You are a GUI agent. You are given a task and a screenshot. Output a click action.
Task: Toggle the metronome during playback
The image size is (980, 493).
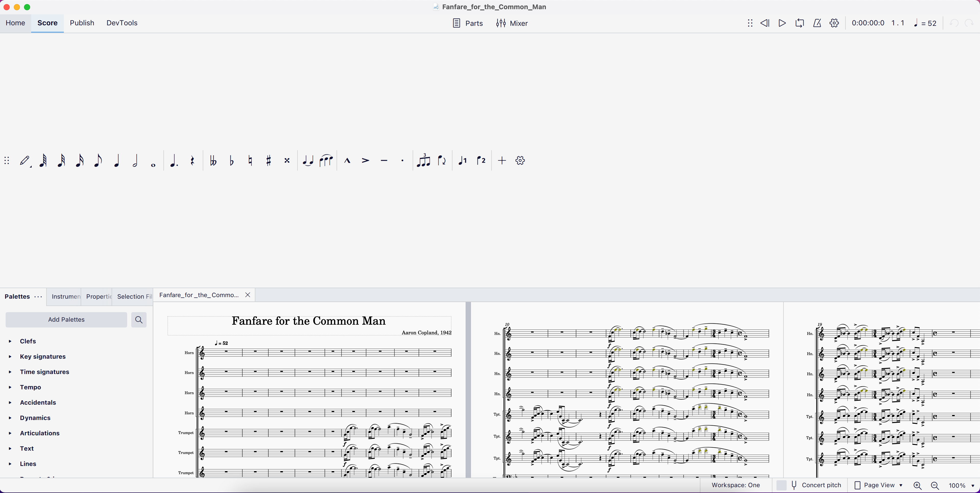point(817,23)
